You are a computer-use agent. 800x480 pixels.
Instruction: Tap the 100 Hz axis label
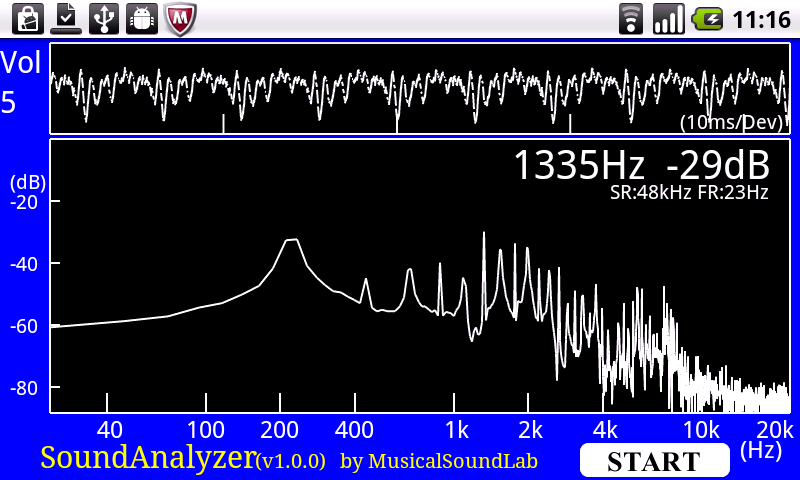206,430
